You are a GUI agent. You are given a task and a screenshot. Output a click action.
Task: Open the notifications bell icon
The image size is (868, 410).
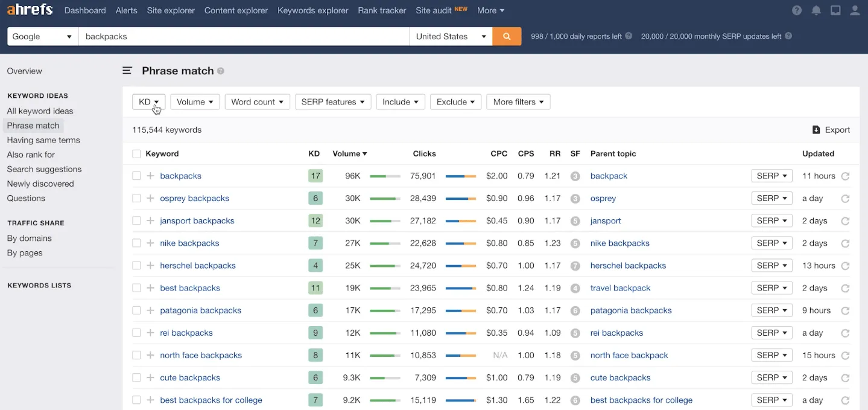coord(816,10)
